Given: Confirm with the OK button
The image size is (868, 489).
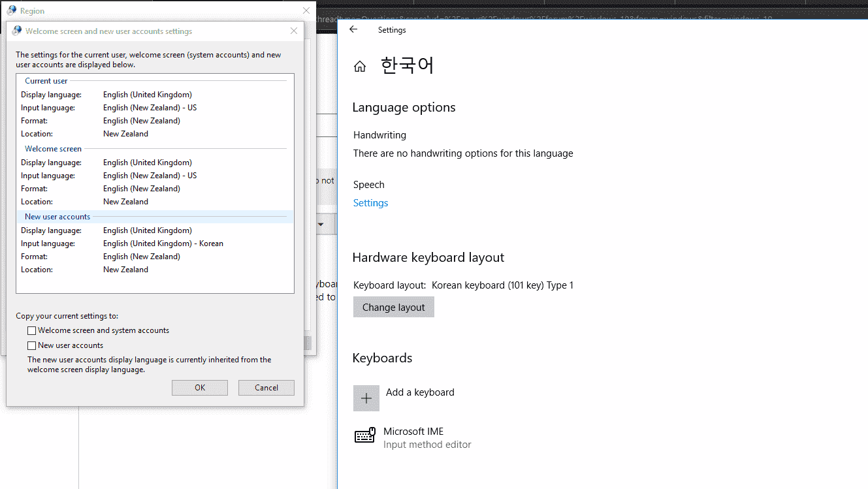Looking at the screenshot, I should pos(200,388).
